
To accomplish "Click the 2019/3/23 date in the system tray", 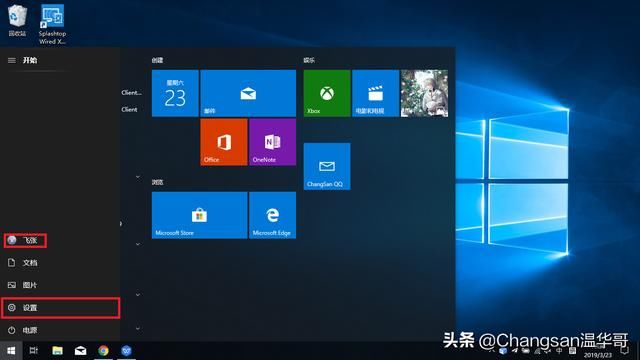I will click(598, 356).
